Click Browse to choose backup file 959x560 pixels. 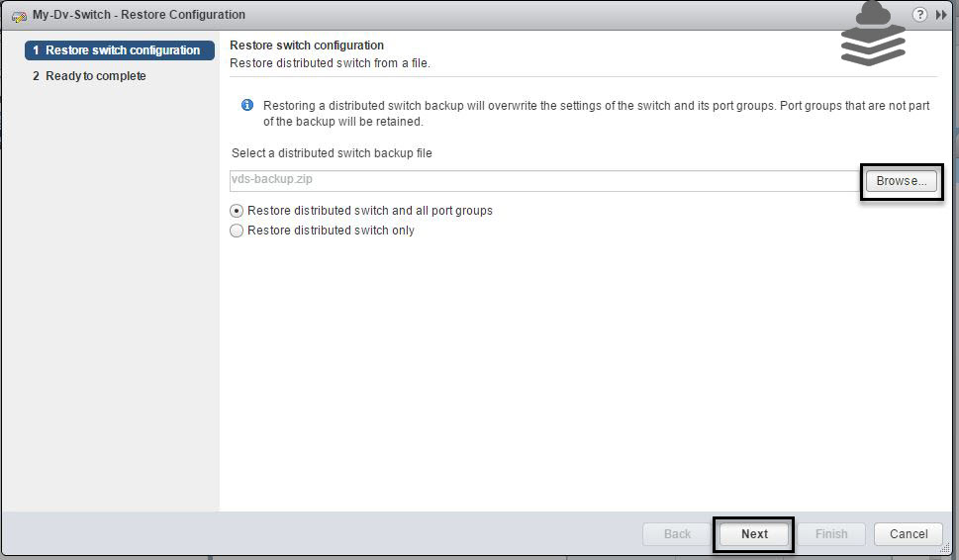901,181
